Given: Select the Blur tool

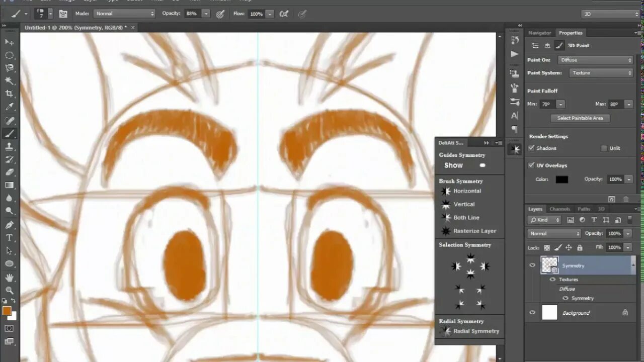Looking at the screenshot, I should (x=9, y=198).
